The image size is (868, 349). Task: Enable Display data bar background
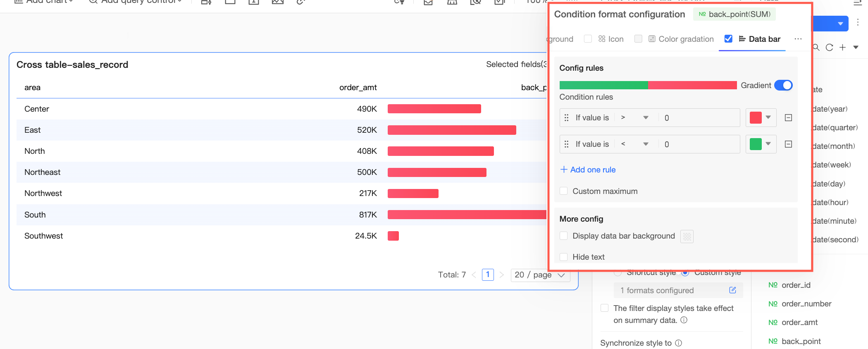coord(563,236)
